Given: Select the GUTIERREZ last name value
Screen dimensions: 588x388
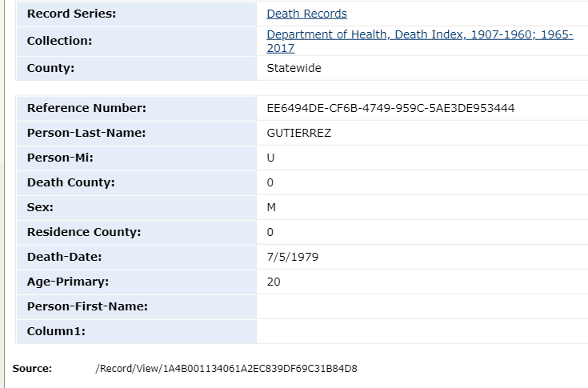Looking at the screenshot, I should 298,133.
